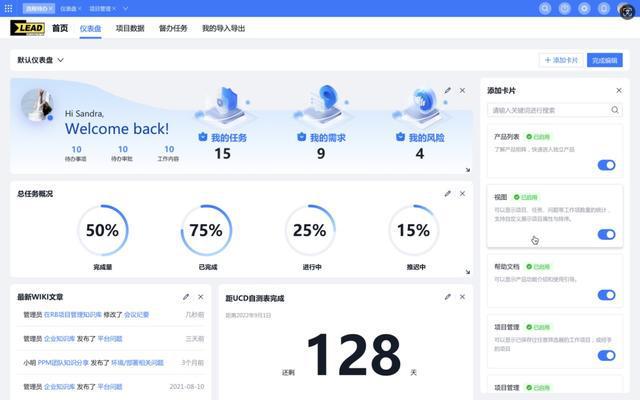Click the 我的需求 count 9
Viewport: 640px width, 400px height.
click(321, 153)
